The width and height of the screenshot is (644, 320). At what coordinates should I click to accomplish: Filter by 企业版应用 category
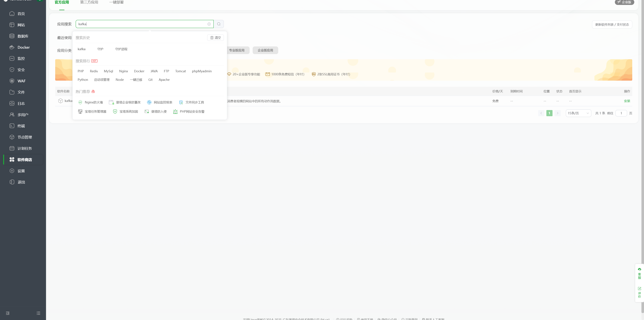coord(265,50)
